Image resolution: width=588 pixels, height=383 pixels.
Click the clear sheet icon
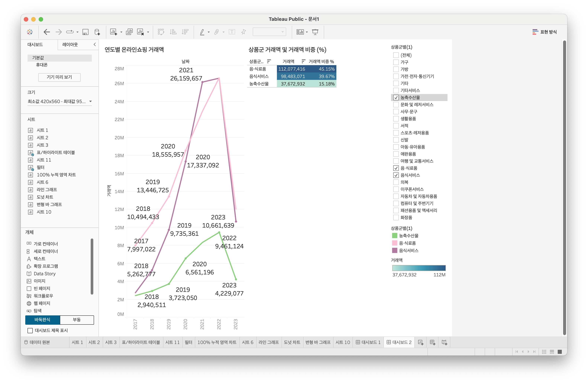pos(140,32)
